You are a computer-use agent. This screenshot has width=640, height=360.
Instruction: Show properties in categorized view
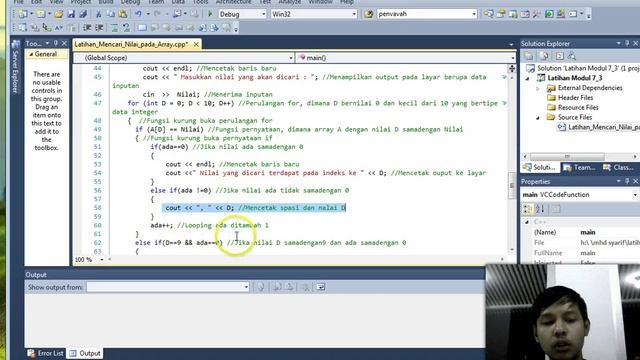coord(527,209)
